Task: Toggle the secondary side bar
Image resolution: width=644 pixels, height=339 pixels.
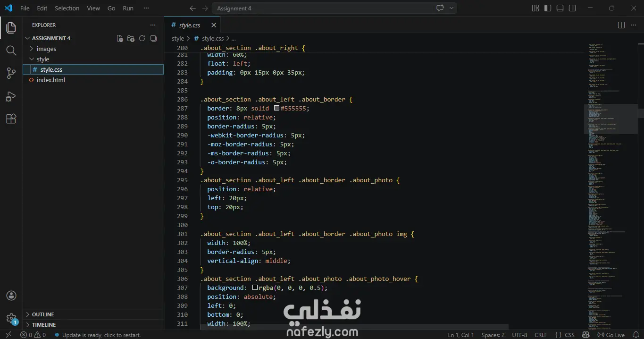Action: [572, 8]
